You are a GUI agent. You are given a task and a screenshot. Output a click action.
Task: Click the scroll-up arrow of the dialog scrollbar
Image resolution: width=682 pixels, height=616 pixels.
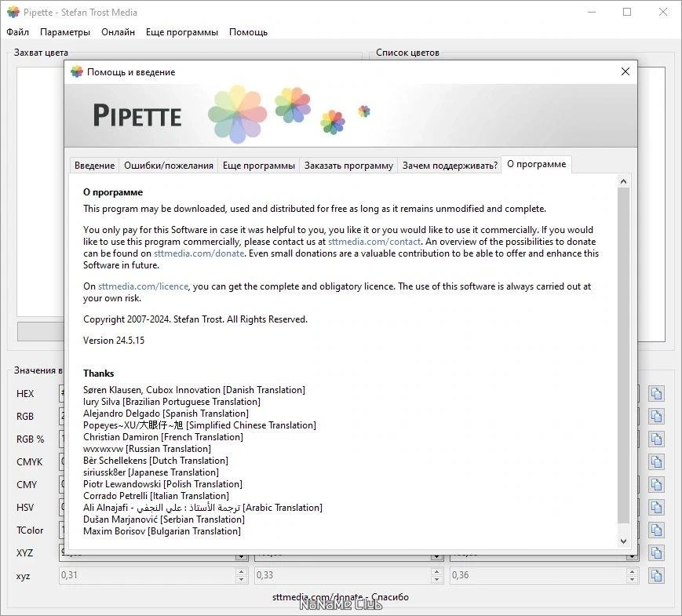point(623,181)
